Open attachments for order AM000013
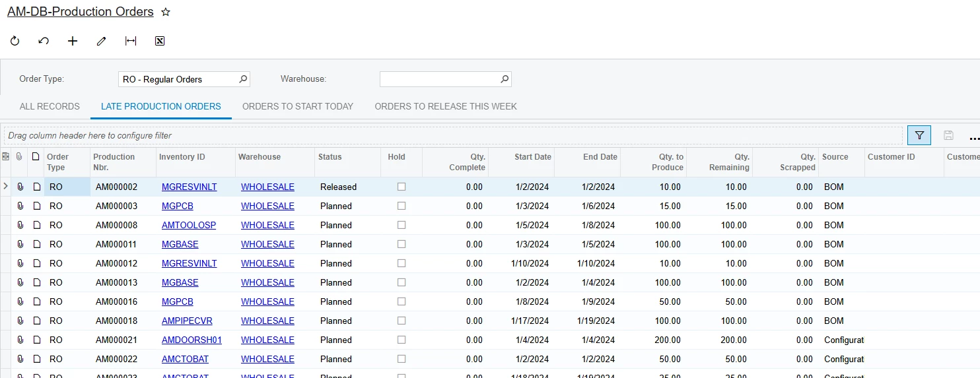The height and width of the screenshot is (378, 980). [x=20, y=282]
